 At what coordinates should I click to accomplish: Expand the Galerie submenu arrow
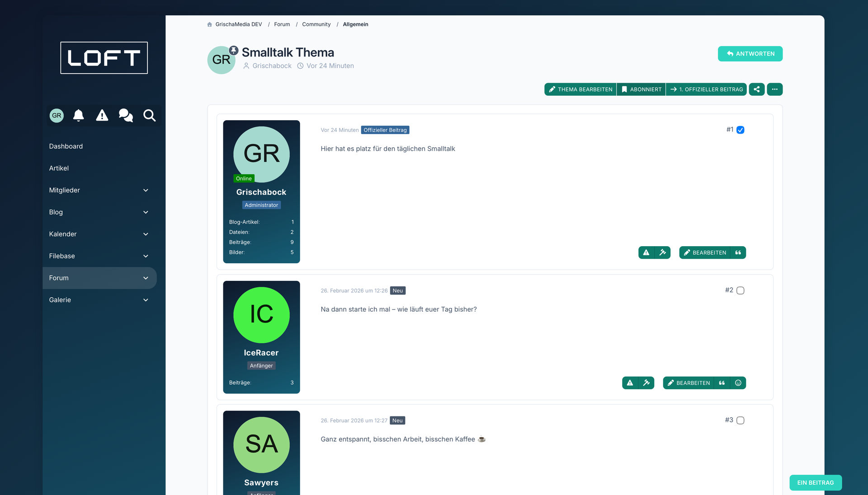click(x=146, y=300)
